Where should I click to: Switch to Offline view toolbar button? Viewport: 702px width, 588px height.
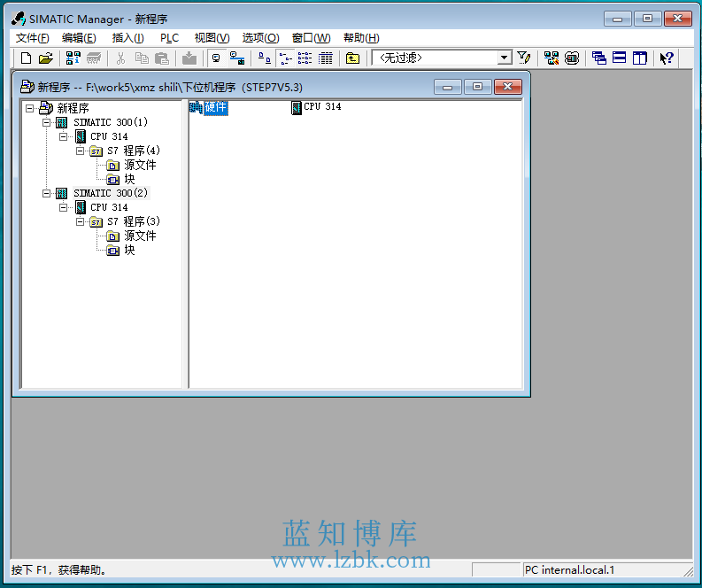pyautogui.click(x=217, y=58)
